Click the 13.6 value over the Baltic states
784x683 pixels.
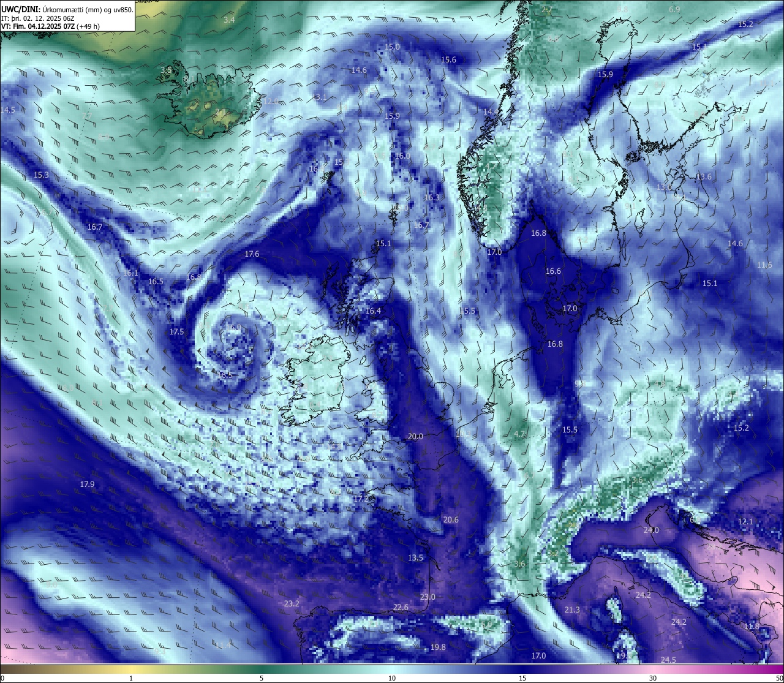point(704,177)
